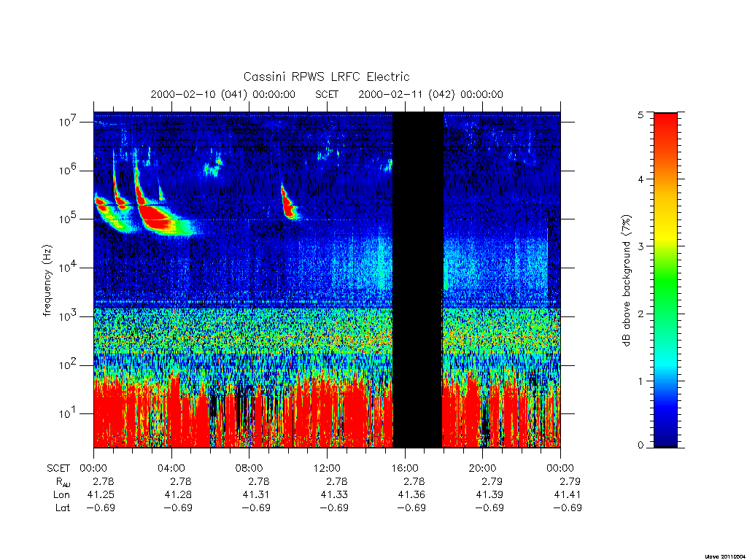Click the longitude value "41.39"
The image size is (747, 560).
point(489,495)
